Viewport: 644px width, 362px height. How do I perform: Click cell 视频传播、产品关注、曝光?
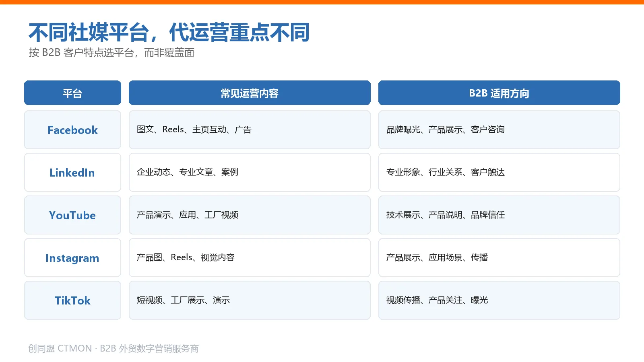(x=499, y=300)
